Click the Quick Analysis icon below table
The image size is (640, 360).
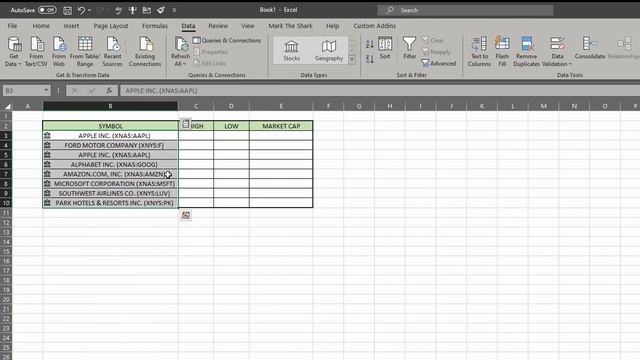pyautogui.click(x=186, y=215)
